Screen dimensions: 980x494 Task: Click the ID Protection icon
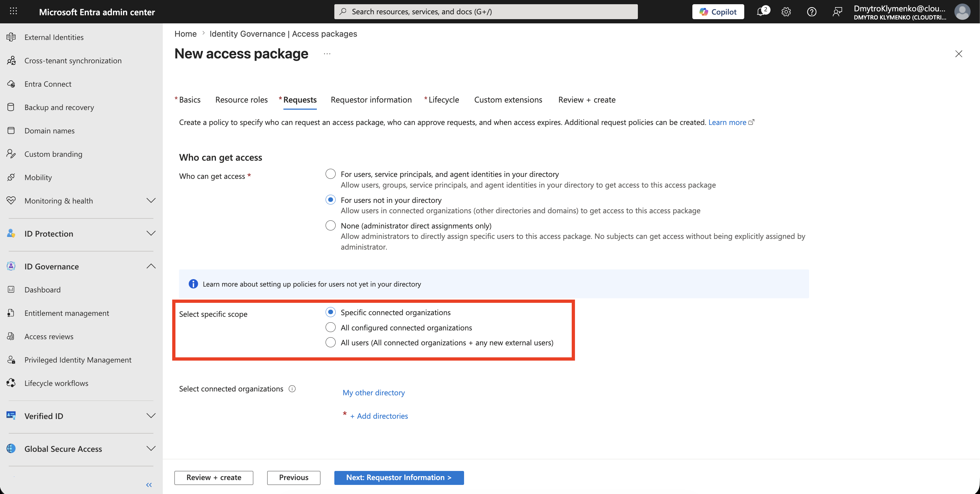[x=11, y=233]
